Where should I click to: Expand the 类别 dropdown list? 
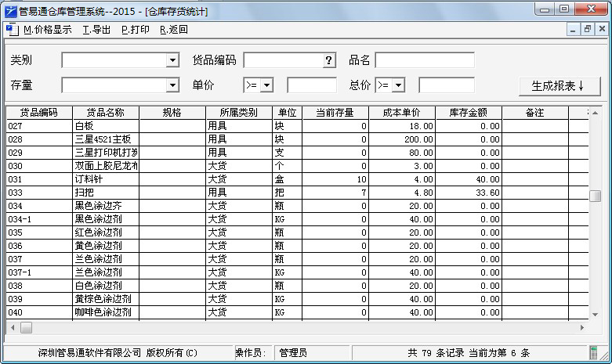point(172,61)
